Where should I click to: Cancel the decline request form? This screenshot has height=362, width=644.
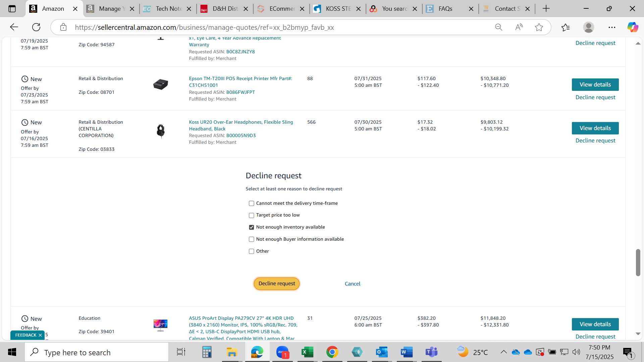pos(353,284)
